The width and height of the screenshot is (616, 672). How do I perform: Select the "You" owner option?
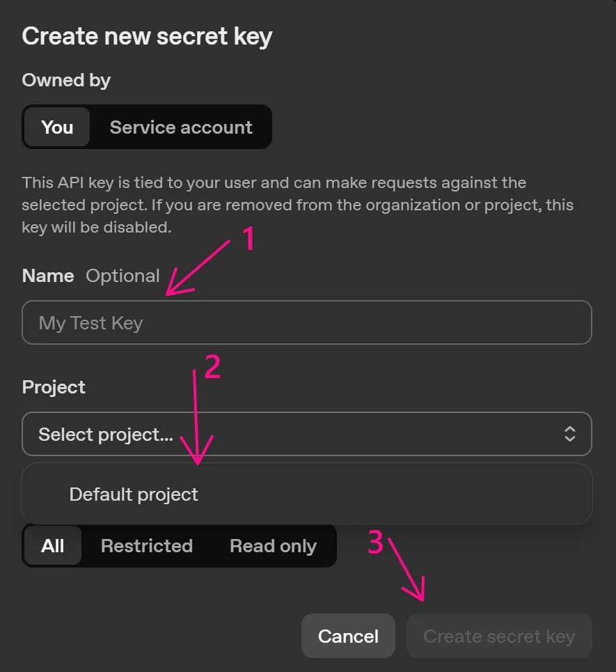(57, 127)
